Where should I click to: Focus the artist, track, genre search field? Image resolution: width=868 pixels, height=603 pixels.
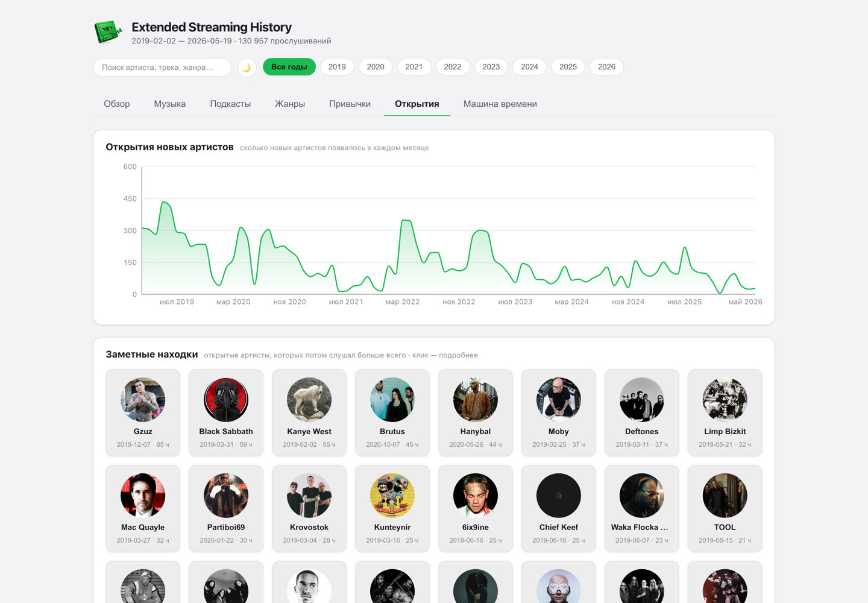click(162, 68)
